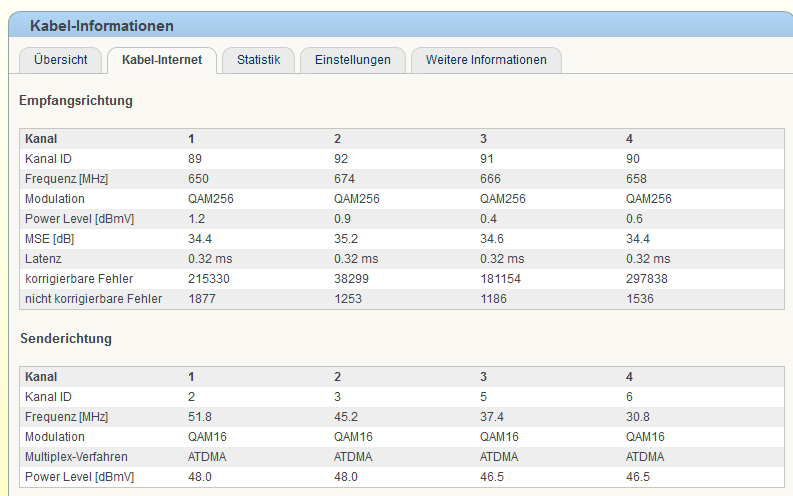Click the correctable errors value 215330
The image size is (793, 496).
click(208, 279)
